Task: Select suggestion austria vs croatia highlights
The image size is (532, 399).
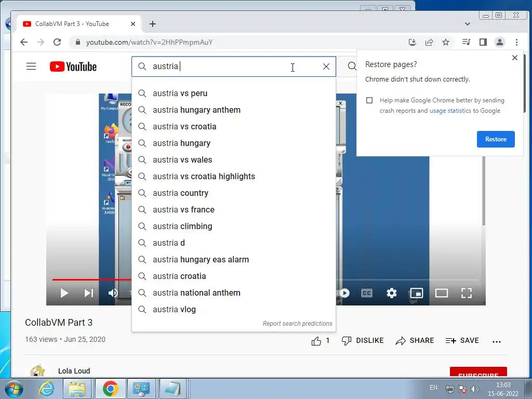Action: click(x=234, y=177)
